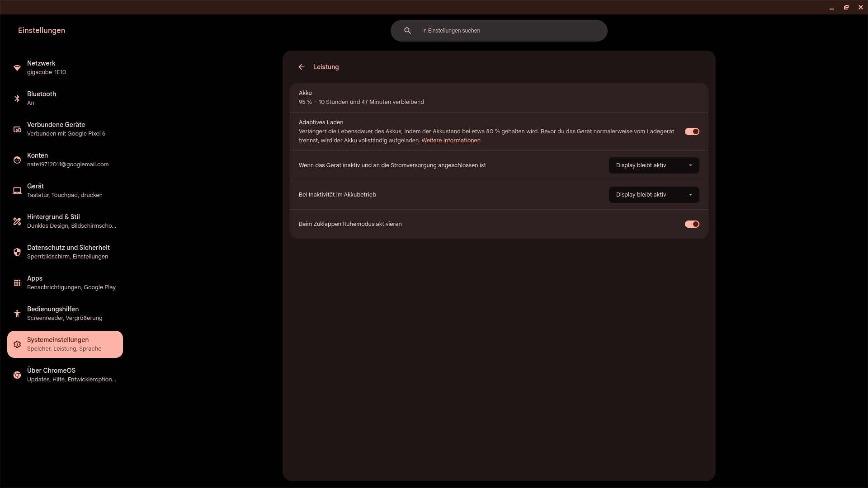
Task: Click the back arrow next to Leistung
Action: (x=302, y=67)
